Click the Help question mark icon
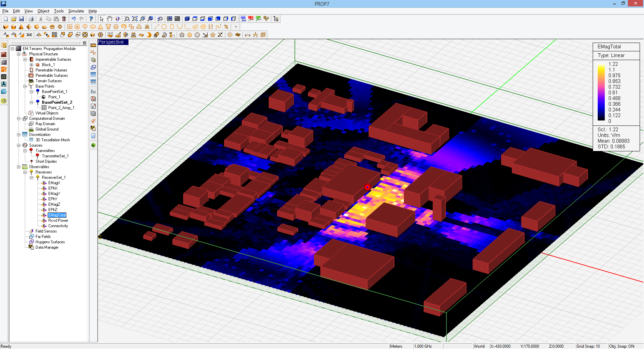 click(91, 19)
